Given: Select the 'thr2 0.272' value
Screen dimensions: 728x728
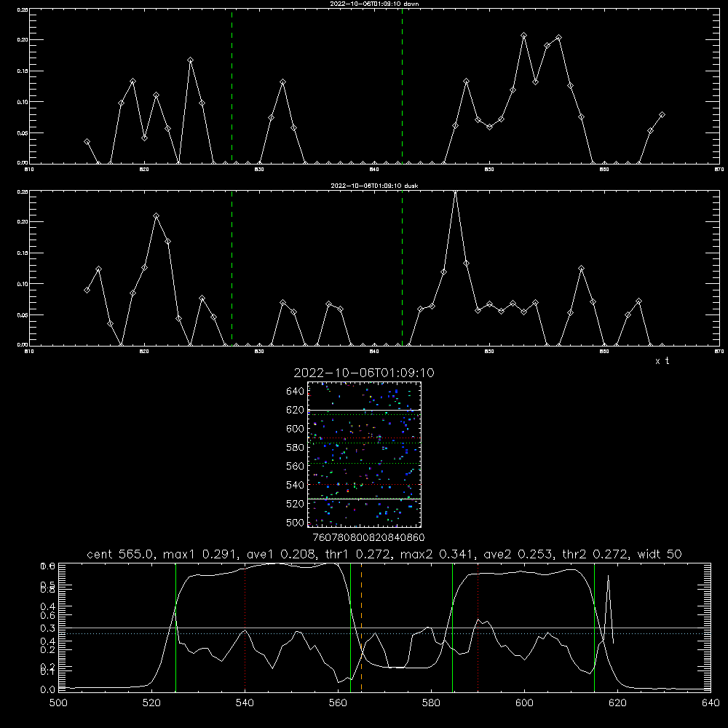Looking at the screenshot, I should [596, 554].
